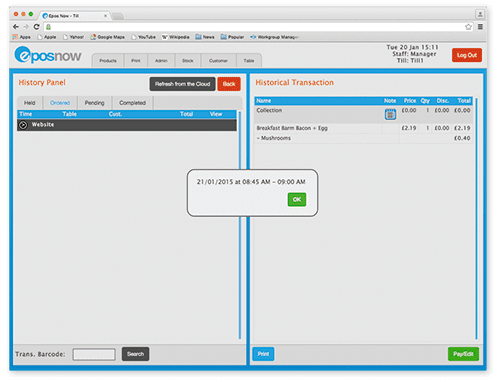Click the green Pay/Edit button
The image size is (500, 382).
coord(463,354)
